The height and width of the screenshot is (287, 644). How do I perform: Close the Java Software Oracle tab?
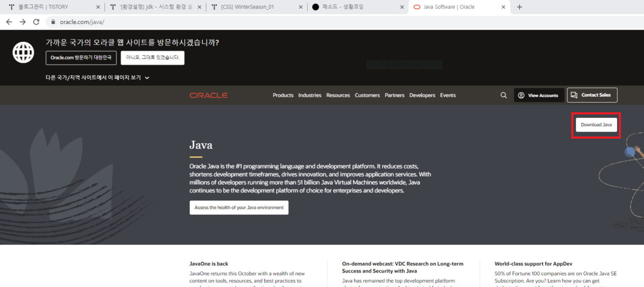click(x=503, y=7)
